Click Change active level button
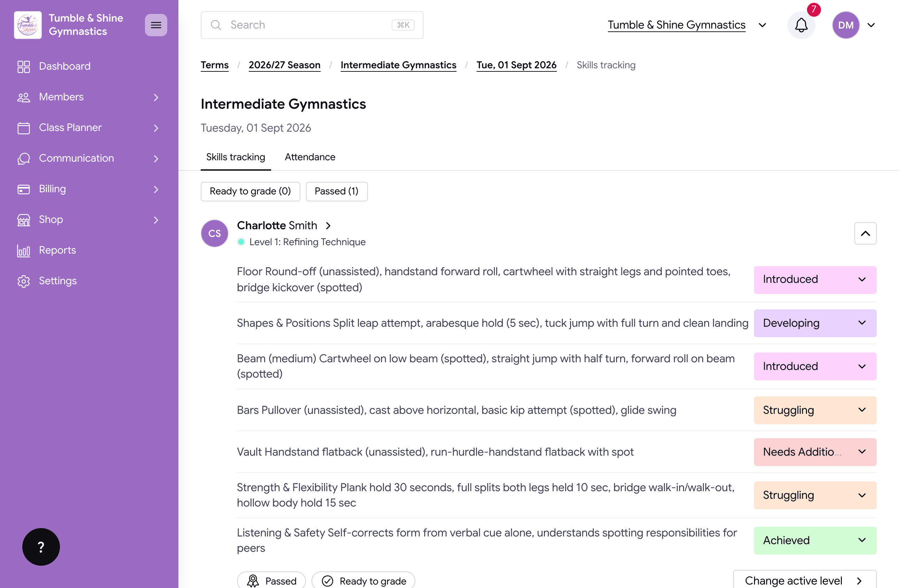 click(x=804, y=580)
